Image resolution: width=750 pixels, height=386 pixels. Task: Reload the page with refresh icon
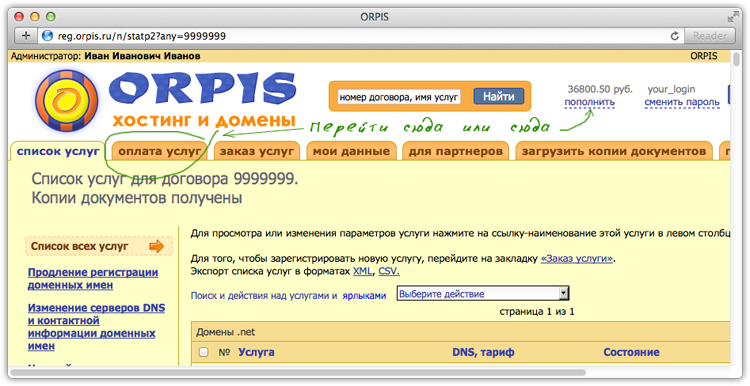[674, 36]
